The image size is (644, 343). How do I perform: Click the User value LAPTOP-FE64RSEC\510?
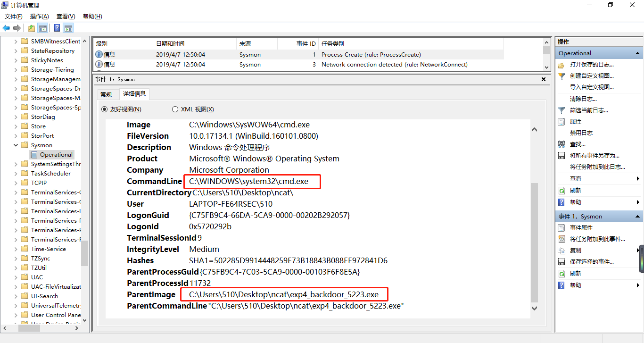(231, 204)
